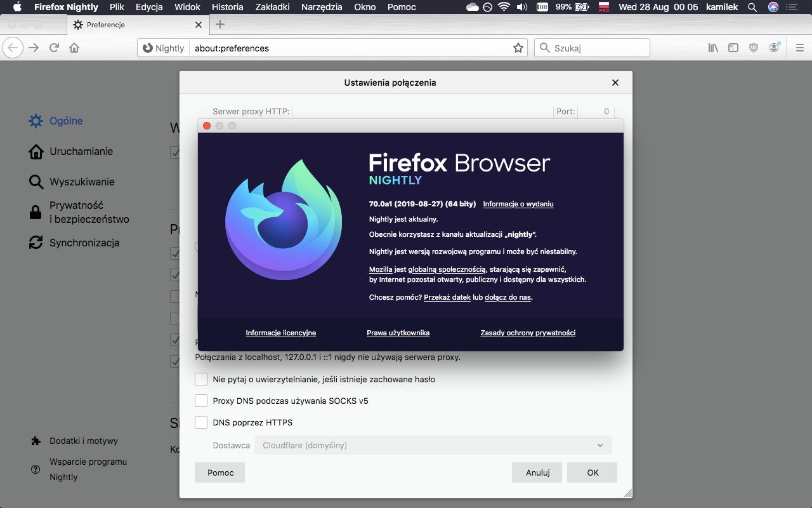Open the Ogólne settings section
Screen dimensions: 812x508
click(65, 121)
